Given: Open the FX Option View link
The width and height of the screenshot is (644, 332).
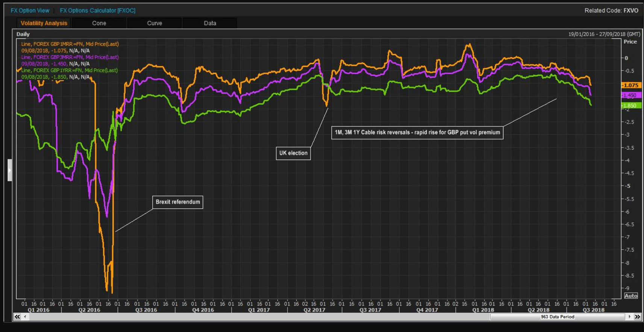Looking at the screenshot, I should (30, 11).
